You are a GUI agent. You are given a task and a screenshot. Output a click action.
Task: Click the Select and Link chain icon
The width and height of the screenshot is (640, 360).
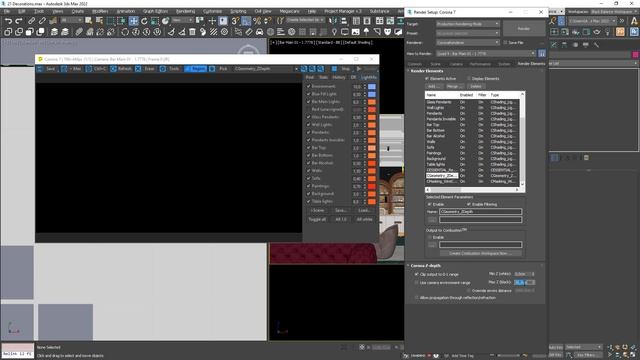pyautogui.click(x=31, y=21)
